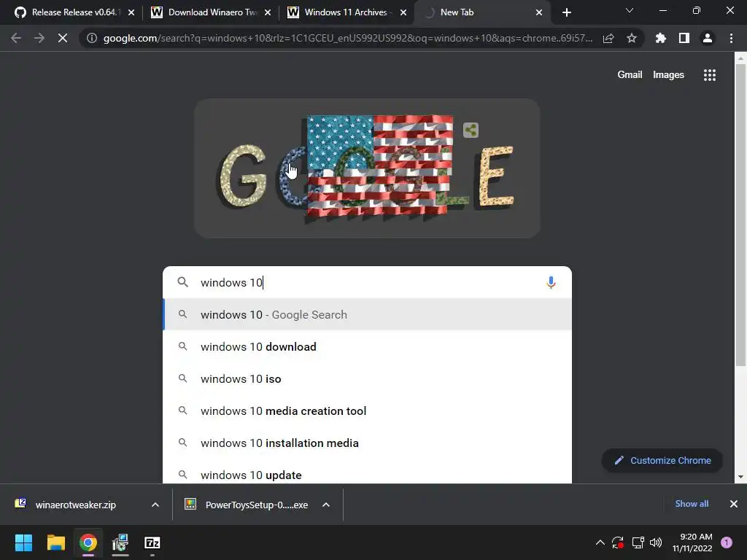Open Gmail link
The image size is (747, 560).
(630, 75)
